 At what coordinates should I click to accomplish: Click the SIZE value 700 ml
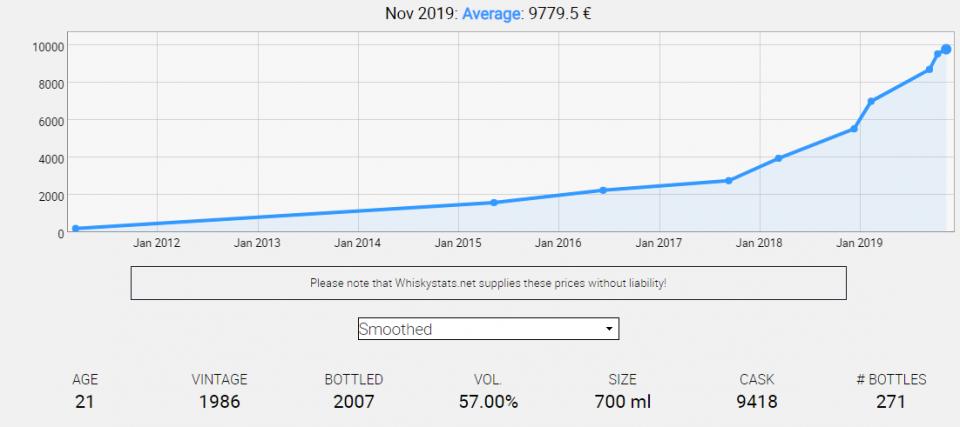tap(622, 402)
